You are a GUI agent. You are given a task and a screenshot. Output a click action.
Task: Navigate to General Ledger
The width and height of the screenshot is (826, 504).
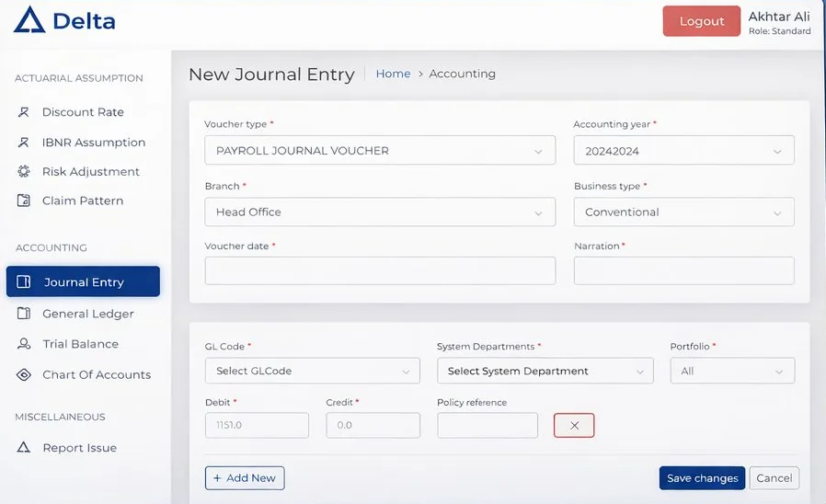point(88,314)
